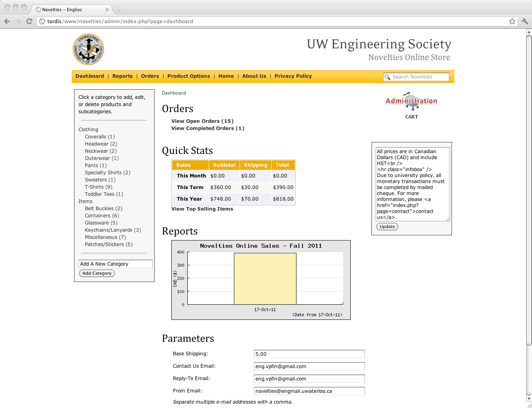This screenshot has height=408, width=532.
Task: Open Neckwear (2) subcategory
Action: click(101, 151)
